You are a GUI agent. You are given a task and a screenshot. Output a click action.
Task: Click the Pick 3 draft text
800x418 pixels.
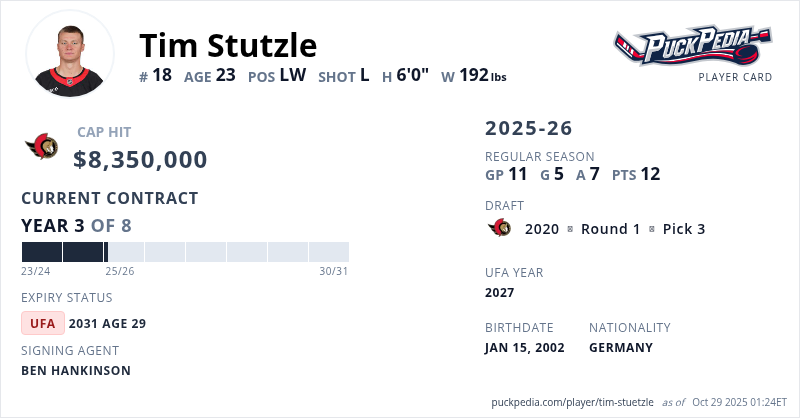pyautogui.click(x=685, y=229)
